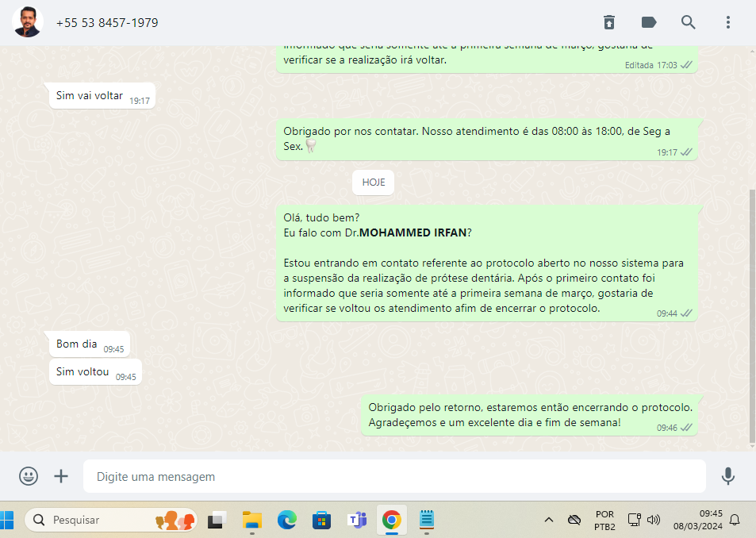Open the three-dot chat menu
Image resolution: width=756 pixels, height=538 pixels.
point(728,22)
